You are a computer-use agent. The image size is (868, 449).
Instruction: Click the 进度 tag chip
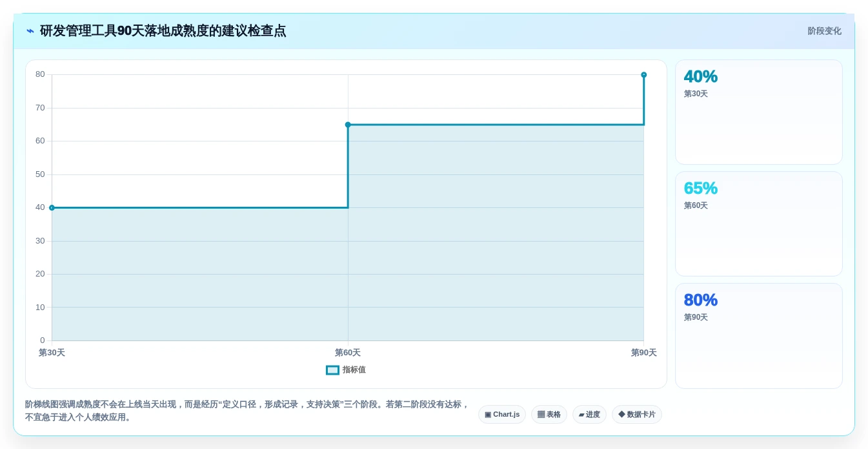589,414
